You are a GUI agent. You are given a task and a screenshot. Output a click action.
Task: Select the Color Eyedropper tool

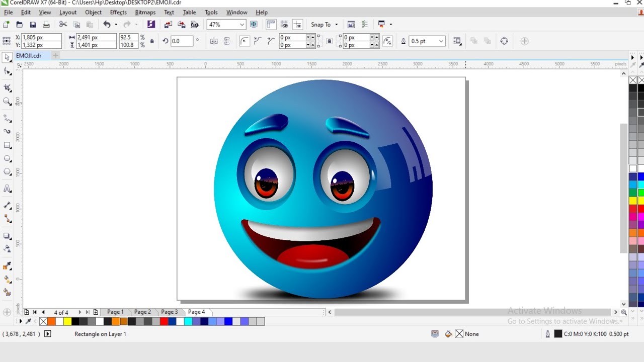point(7,265)
